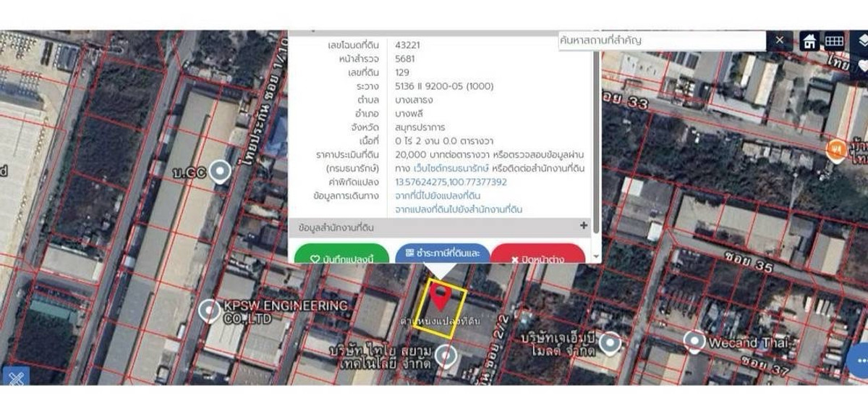868x399 pixels.
Task: Clear the landmark search with X button
Action: point(779,41)
